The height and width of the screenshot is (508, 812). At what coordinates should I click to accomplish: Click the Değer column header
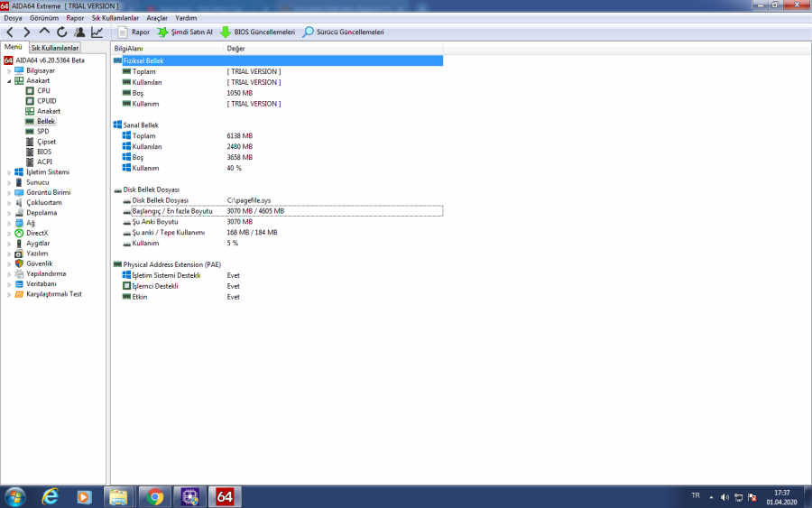[334, 49]
